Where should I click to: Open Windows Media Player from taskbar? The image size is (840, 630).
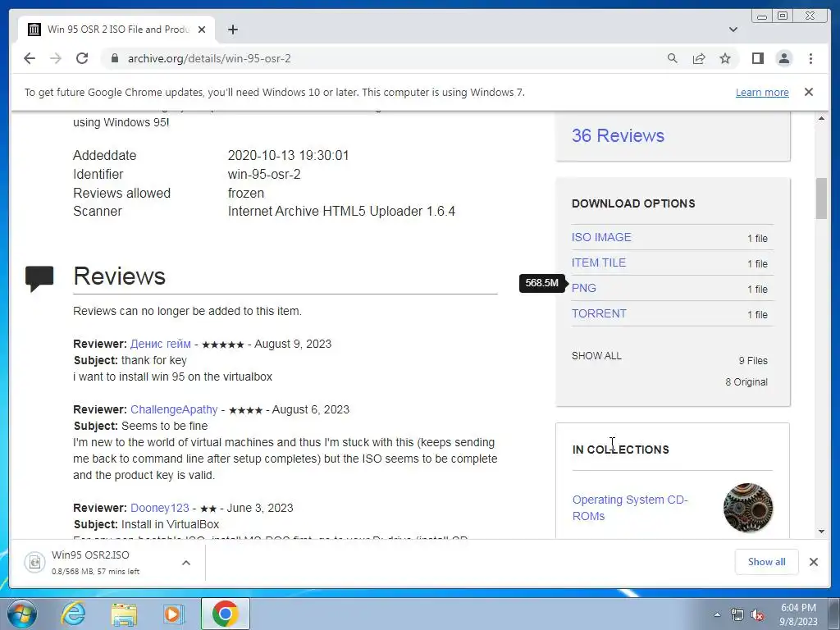point(174,614)
